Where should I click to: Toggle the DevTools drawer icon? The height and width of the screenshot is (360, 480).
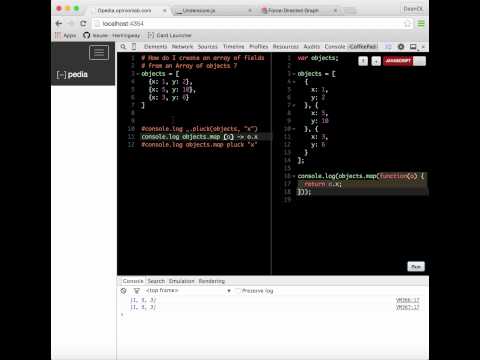[388, 47]
